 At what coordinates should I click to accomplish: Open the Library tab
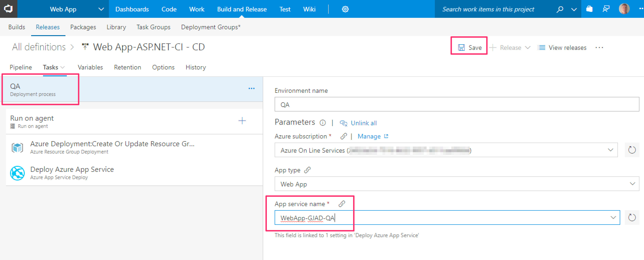coord(116,27)
